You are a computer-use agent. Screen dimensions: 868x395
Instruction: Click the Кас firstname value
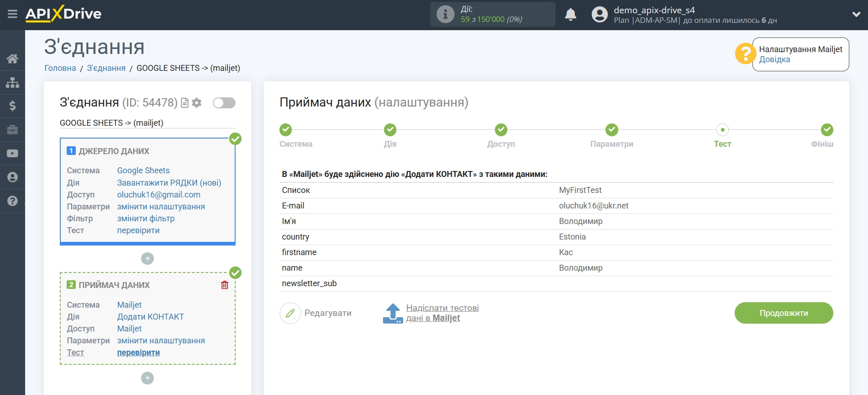pyautogui.click(x=566, y=252)
